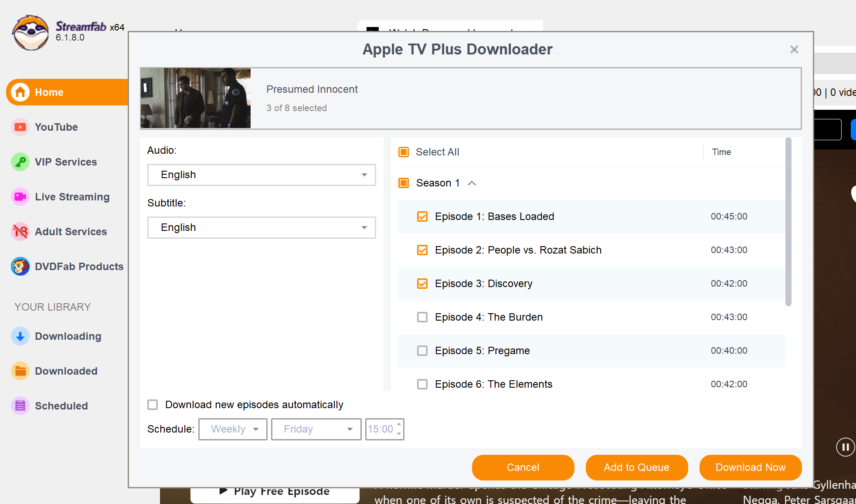
Task: Click the Time column header
Action: (x=722, y=152)
